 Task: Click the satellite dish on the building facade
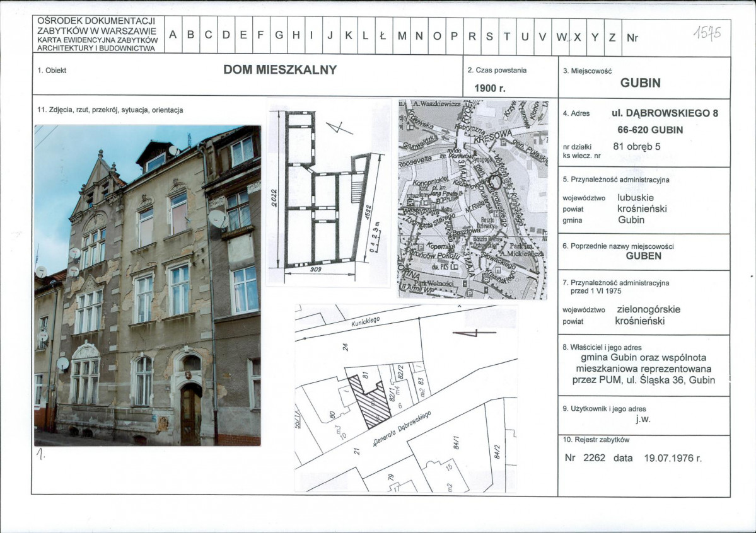pos(218,219)
